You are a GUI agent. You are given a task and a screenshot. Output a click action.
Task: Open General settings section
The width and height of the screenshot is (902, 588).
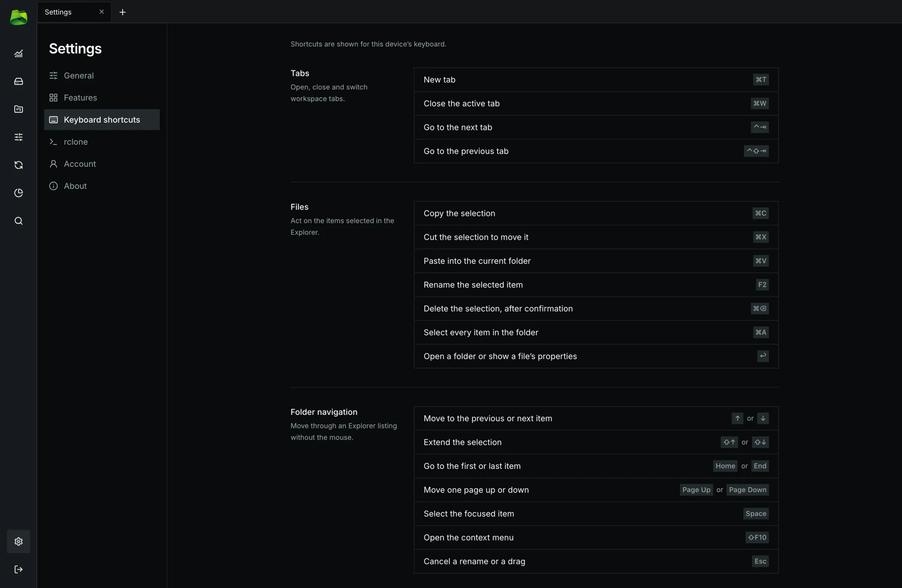[102, 76]
